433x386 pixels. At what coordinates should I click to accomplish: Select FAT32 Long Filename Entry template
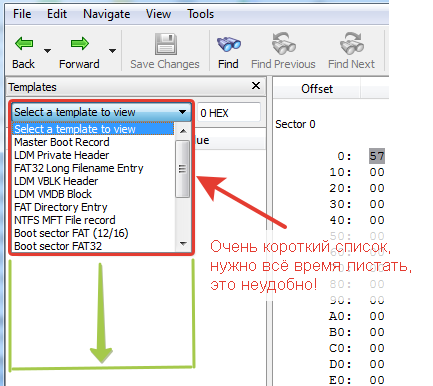93,168
